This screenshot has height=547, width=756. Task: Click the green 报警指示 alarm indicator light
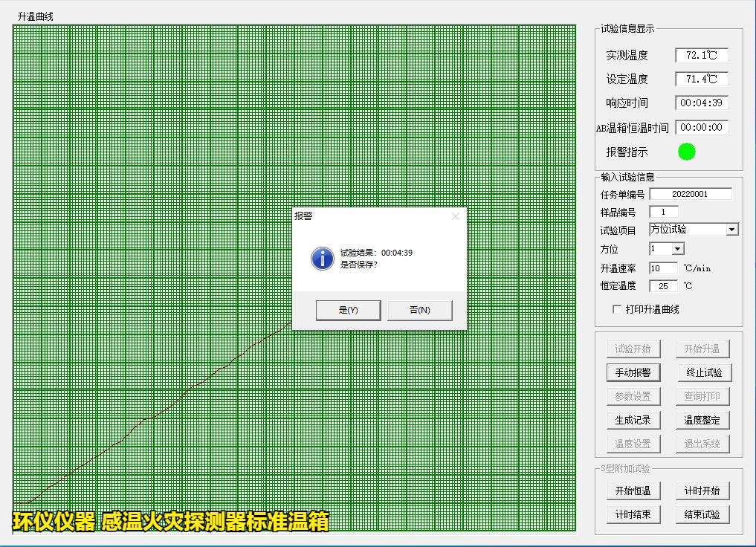coord(687,152)
